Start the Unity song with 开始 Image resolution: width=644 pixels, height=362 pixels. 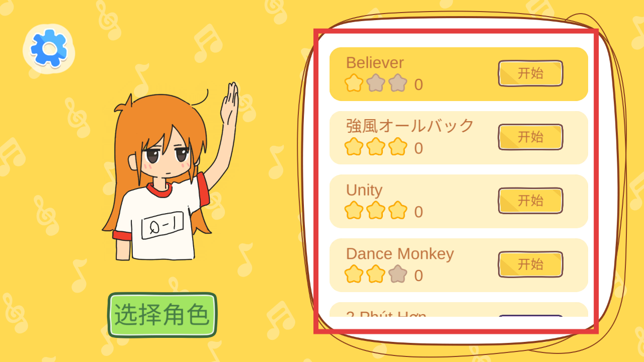(530, 201)
